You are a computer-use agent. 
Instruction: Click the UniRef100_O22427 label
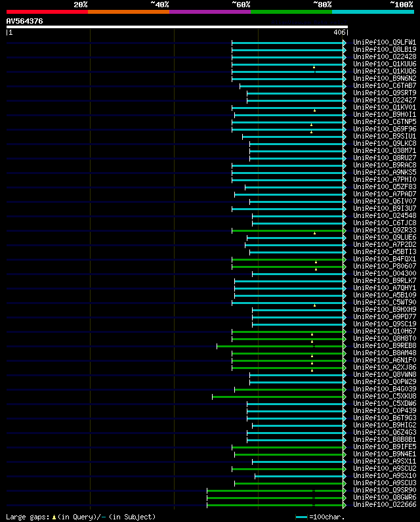385,100
